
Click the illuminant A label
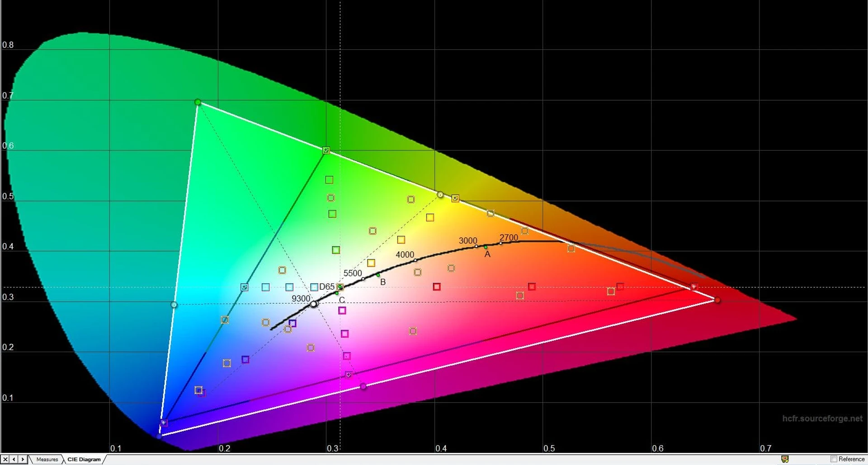pyautogui.click(x=487, y=254)
